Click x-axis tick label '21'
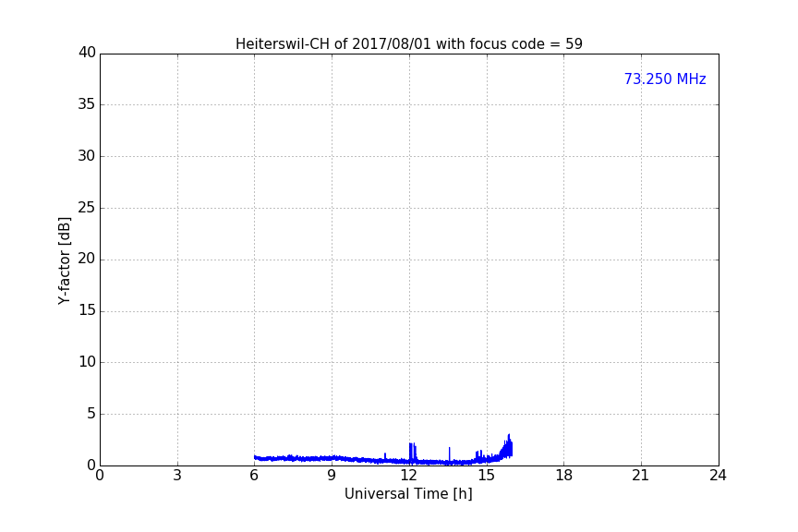Screen dimensions: 798x532 point(641,476)
